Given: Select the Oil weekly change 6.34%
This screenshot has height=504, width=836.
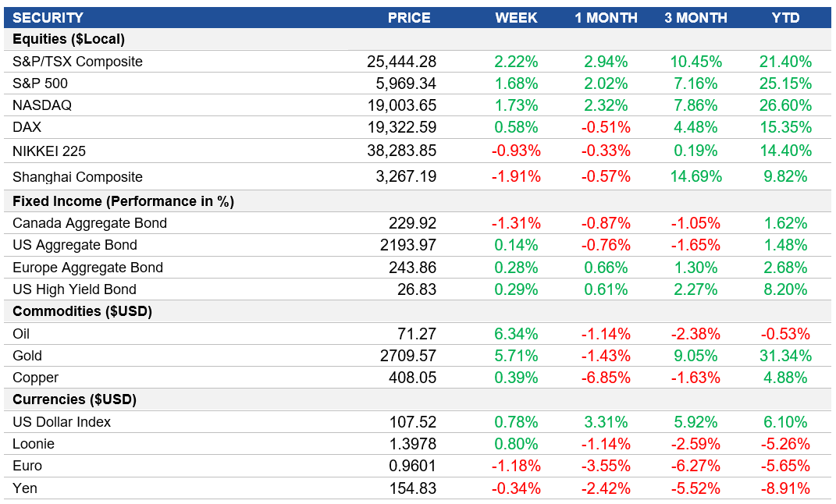Looking at the screenshot, I should point(517,333).
